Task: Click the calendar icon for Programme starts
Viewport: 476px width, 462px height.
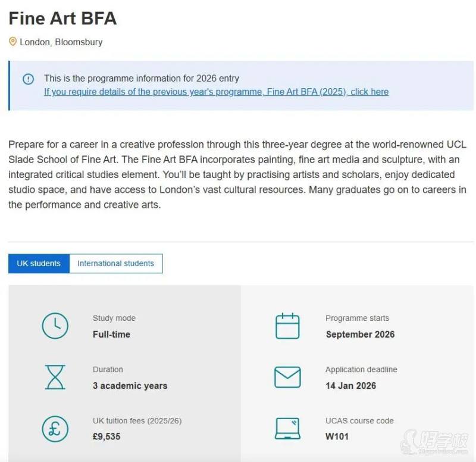Action: tap(287, 326)
